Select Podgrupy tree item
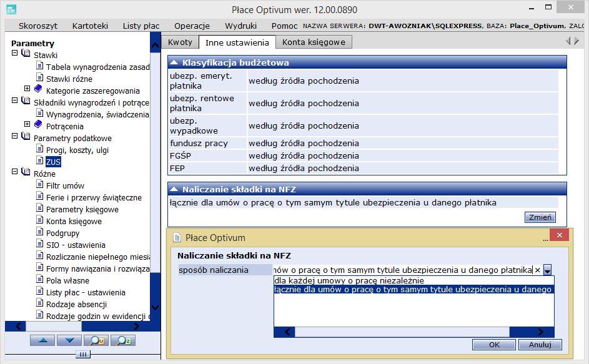This screenshot has height=364, width=589. tap(62, 234)
